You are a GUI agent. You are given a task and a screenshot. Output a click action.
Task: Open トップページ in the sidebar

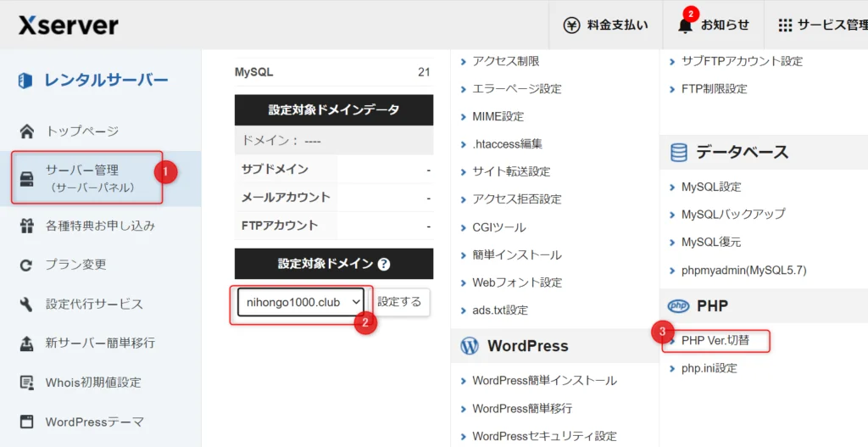point(82,131)
